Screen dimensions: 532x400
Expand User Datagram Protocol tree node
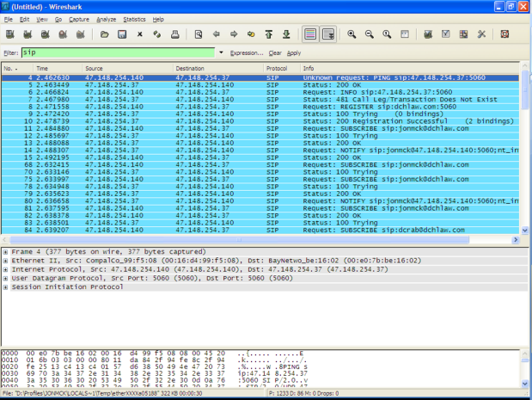[5, 279]
